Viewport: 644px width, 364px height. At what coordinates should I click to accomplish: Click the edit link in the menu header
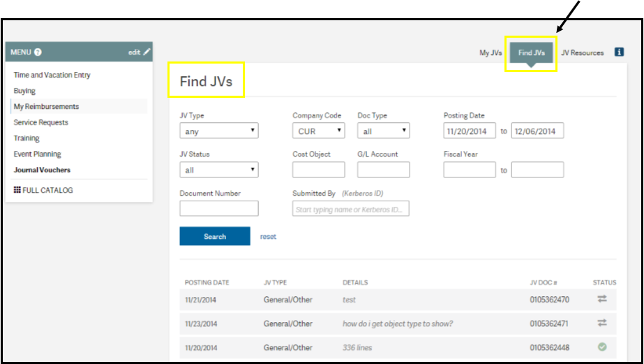pyautogui.click(x=134, y=52)
